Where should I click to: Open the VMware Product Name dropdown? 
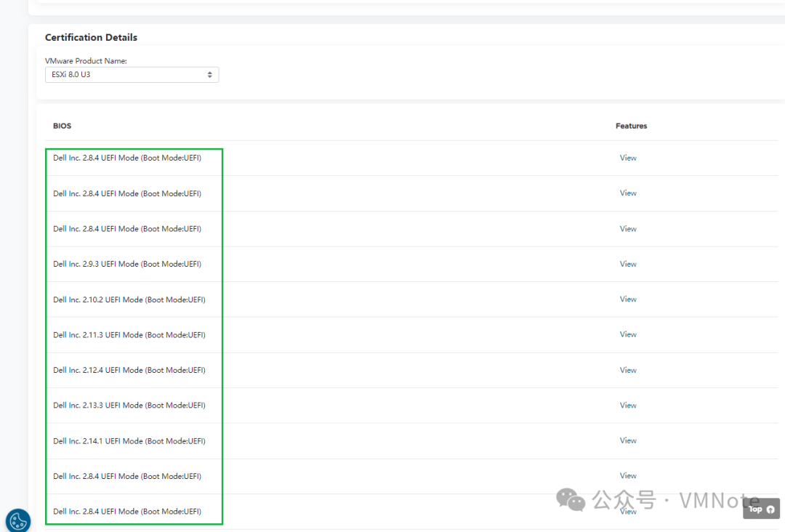[x=132, y=75]
